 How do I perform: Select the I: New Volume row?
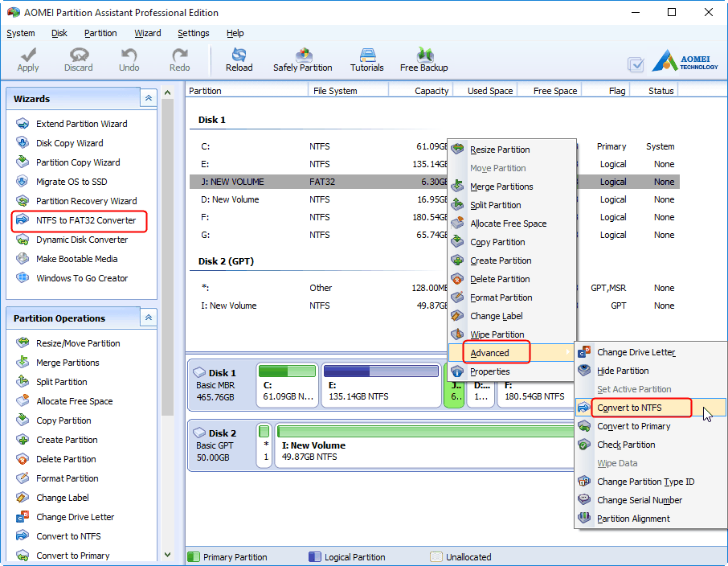435,306
